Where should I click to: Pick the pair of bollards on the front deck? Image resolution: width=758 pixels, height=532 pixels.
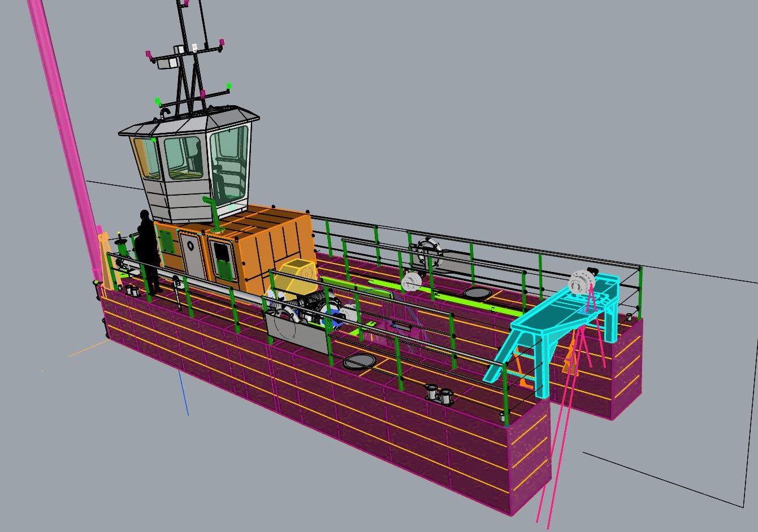point(438,393)
